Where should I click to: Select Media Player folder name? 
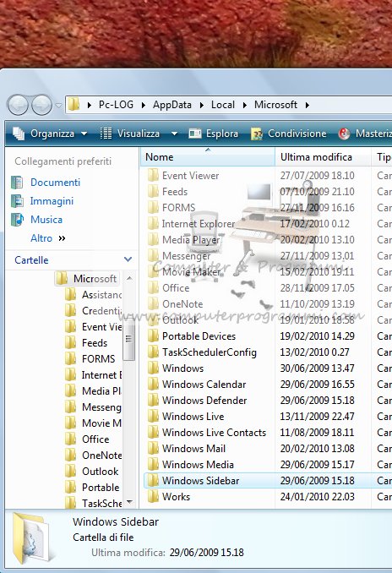(191, 240)
